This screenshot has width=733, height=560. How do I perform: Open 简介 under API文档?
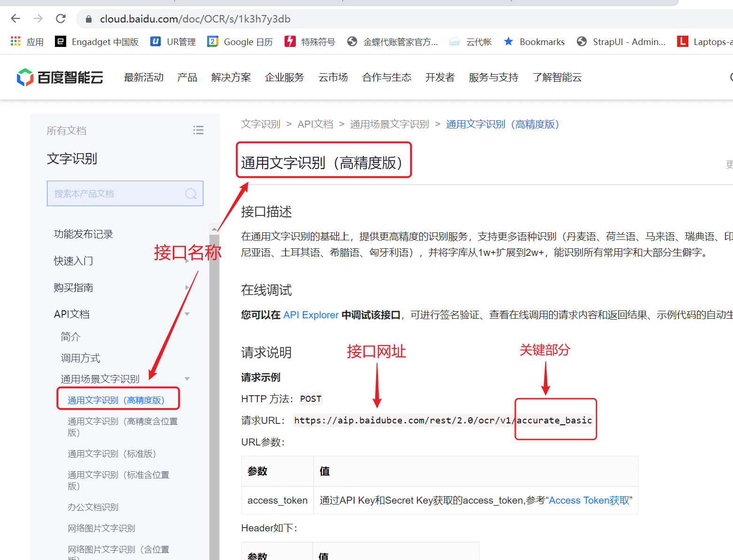coord(70,337)
